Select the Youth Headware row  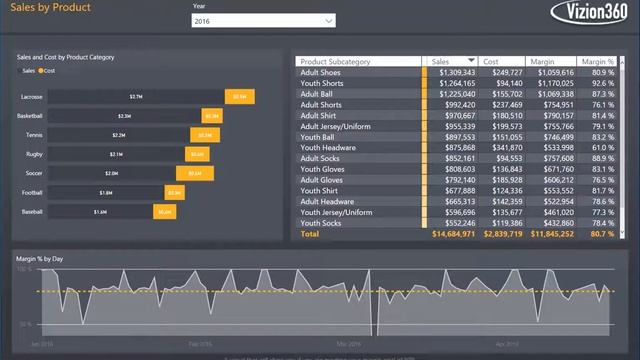[457, 148]
